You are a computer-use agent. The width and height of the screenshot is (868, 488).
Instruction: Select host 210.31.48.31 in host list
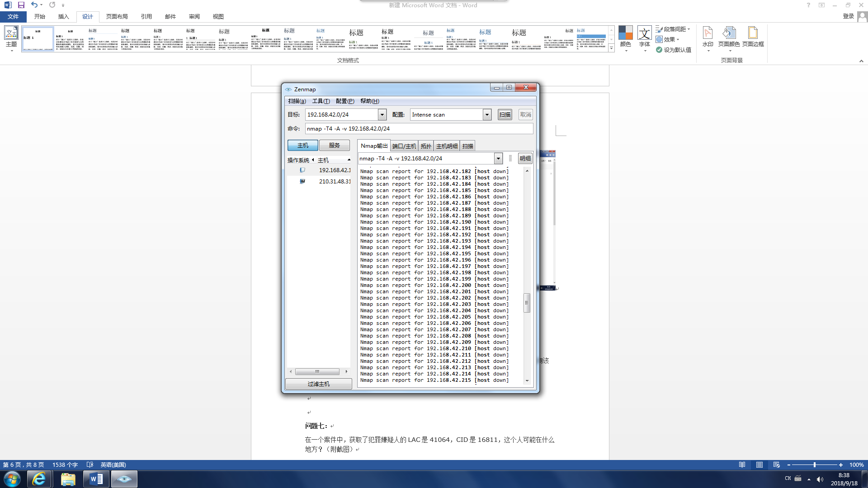pos(319,181)
